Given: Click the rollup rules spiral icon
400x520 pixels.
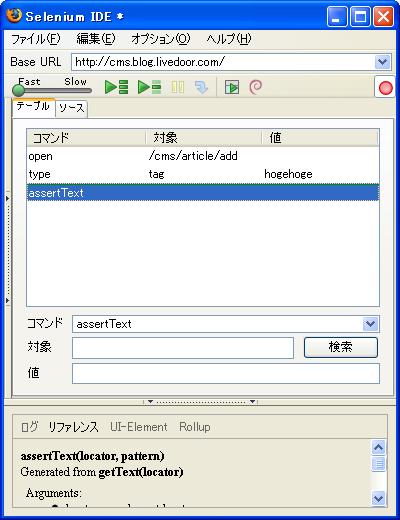Looking at the screenshot, I should (256, 87).
